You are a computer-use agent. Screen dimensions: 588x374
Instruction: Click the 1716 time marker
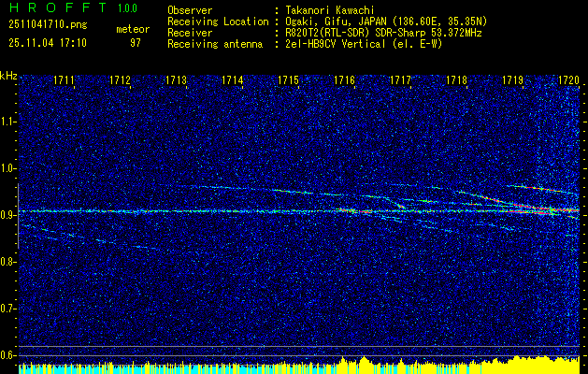tap(345, 79)
